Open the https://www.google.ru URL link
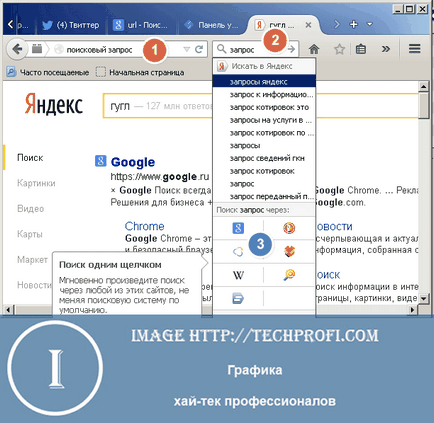The image size is (434, 423). (x=160, y=176)
